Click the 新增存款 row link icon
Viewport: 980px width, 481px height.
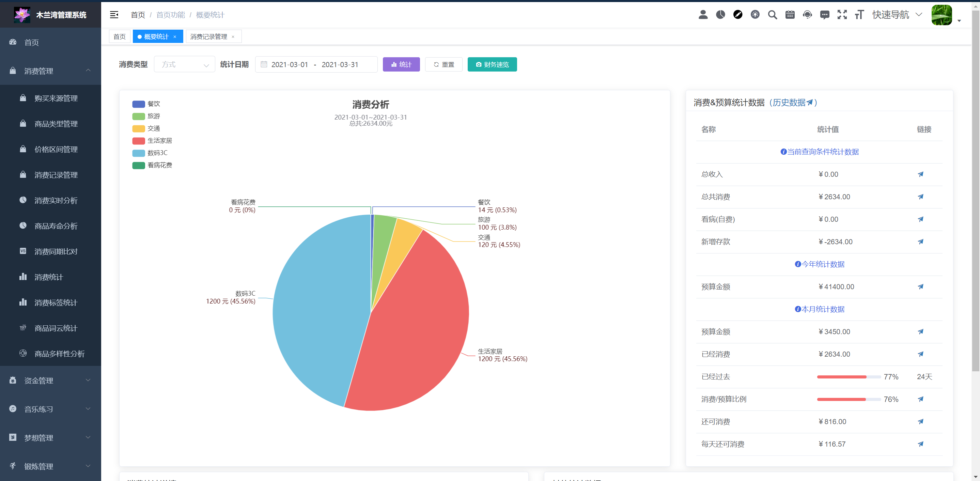[x=920, y=242]
